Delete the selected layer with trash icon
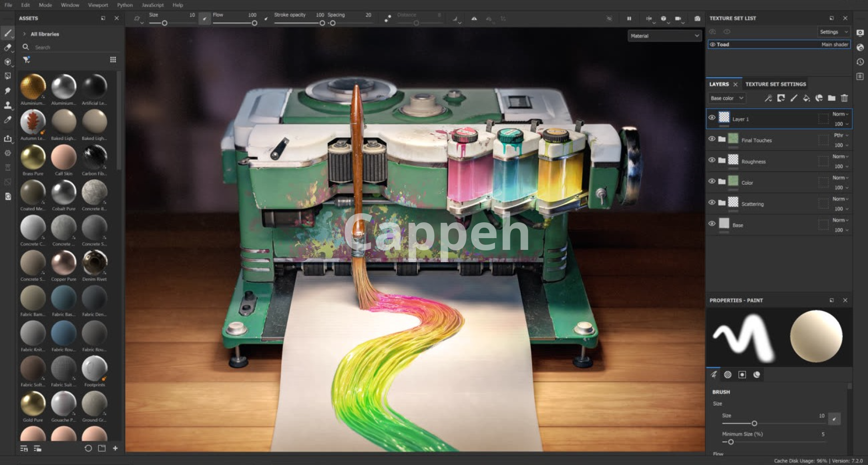 pos(844,98)
